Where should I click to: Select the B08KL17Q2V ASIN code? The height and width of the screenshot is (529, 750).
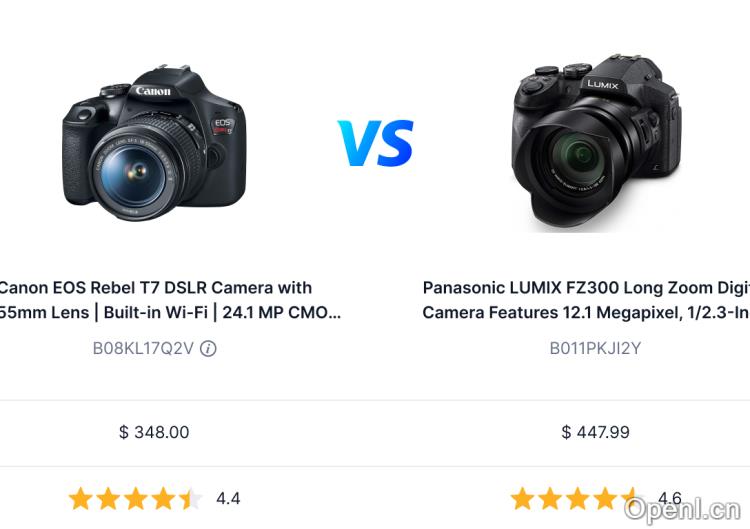143,349
